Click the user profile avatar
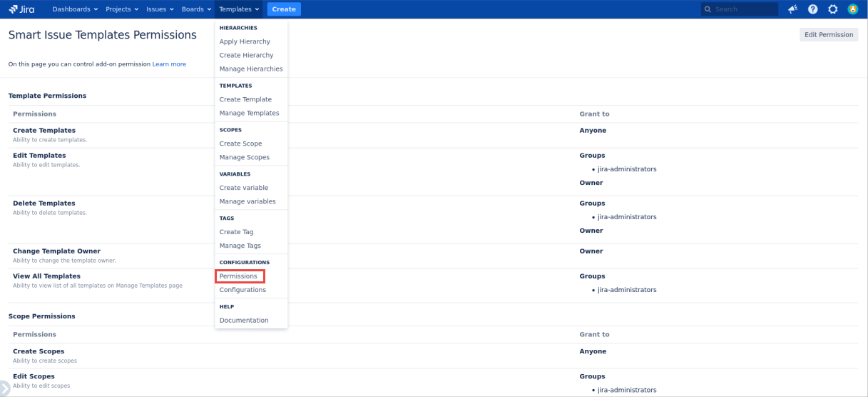 tap(852, 9)
